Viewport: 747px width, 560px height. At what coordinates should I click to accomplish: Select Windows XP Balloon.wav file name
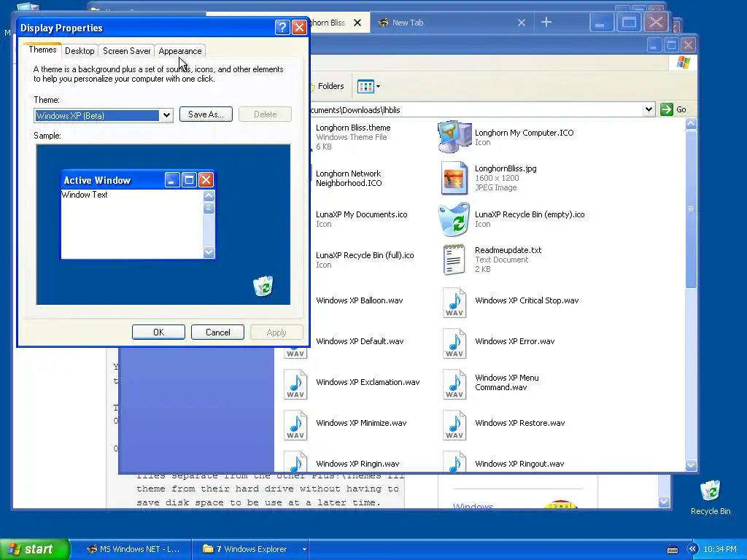click(x=359, y=300)
